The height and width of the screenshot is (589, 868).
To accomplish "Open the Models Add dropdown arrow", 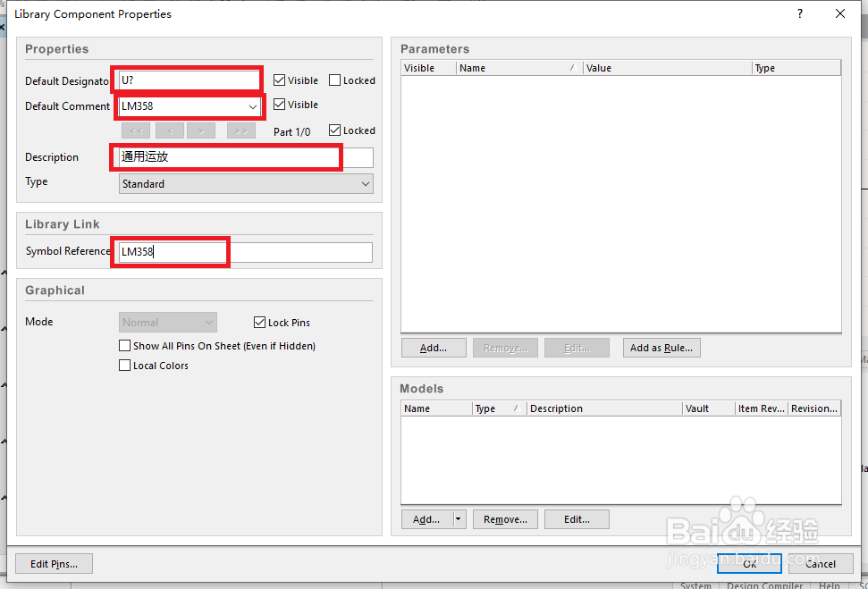I will (459, 519).
